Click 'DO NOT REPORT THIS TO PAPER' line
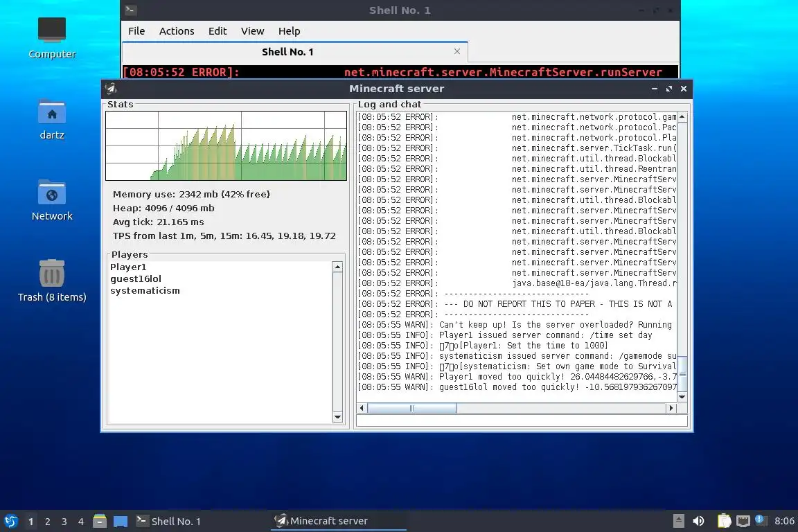Screen dimensions: 798x532 517,304
